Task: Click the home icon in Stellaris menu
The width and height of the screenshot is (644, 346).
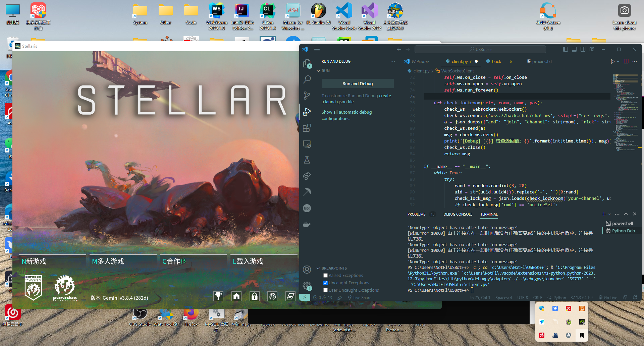Action: pos(236,296)
